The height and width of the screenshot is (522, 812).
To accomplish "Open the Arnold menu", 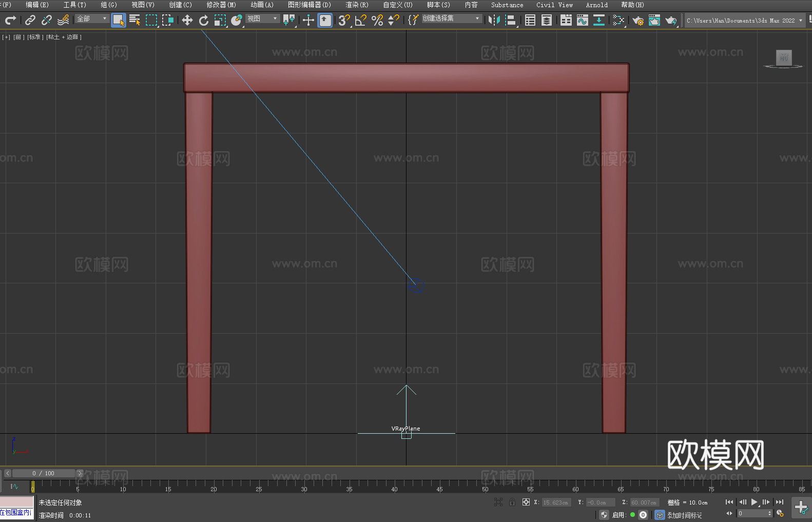I will pos(597,5).
